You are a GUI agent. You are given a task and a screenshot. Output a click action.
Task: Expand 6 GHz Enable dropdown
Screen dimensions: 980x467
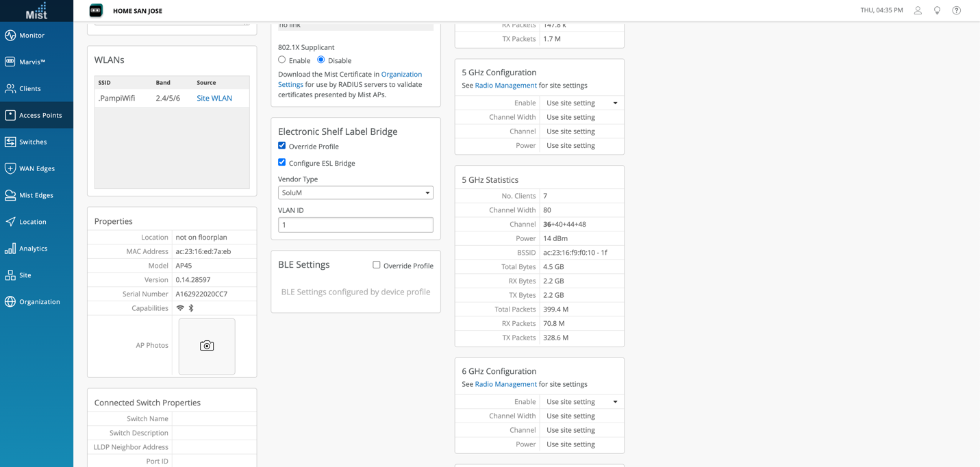(581, 402)
